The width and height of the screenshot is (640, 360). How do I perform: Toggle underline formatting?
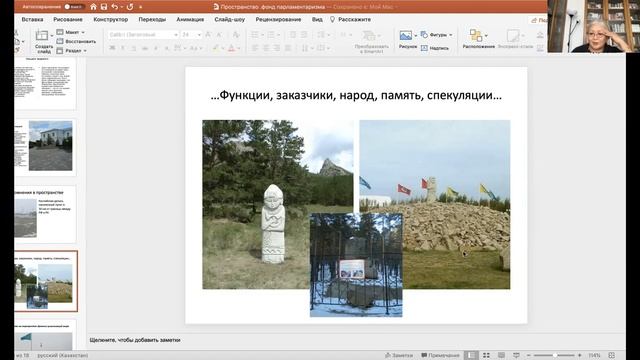pyautogui.click(x=133, y=48)
